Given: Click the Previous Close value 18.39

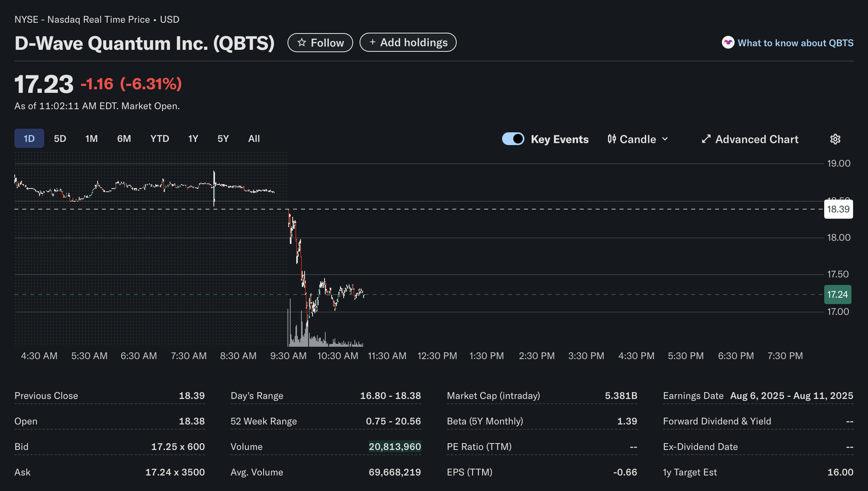Looking at the screenshot, I should [192, 396].
